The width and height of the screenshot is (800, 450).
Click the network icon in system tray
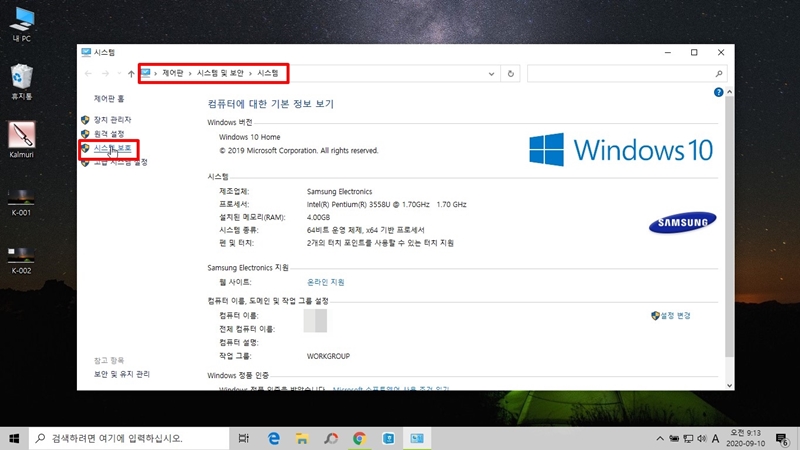688,438
